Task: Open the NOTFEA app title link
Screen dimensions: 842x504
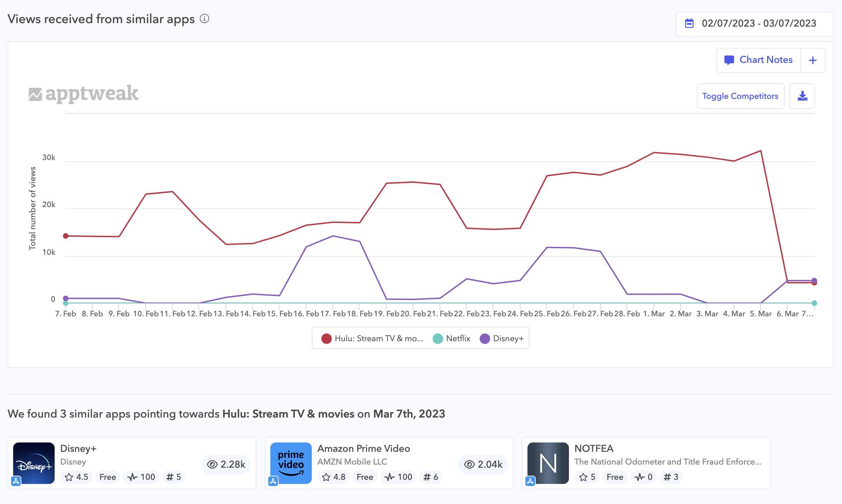Action: tap(593, 448)
